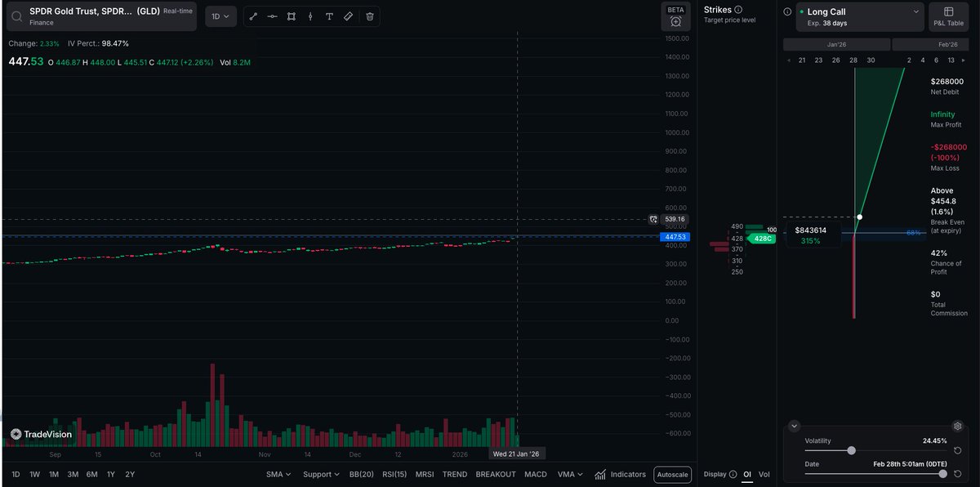
Task: Expand the SMA indicator dropdown
Action: [x=279, y=474]
